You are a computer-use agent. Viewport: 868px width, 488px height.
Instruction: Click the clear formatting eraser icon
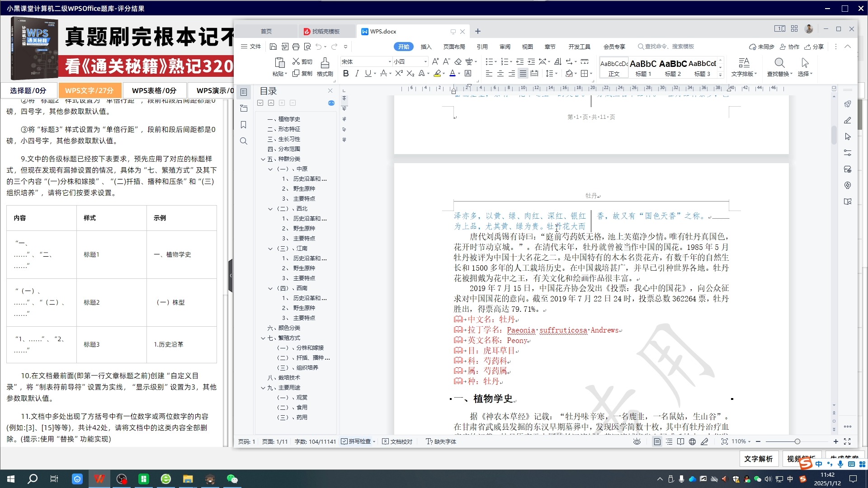458,61
